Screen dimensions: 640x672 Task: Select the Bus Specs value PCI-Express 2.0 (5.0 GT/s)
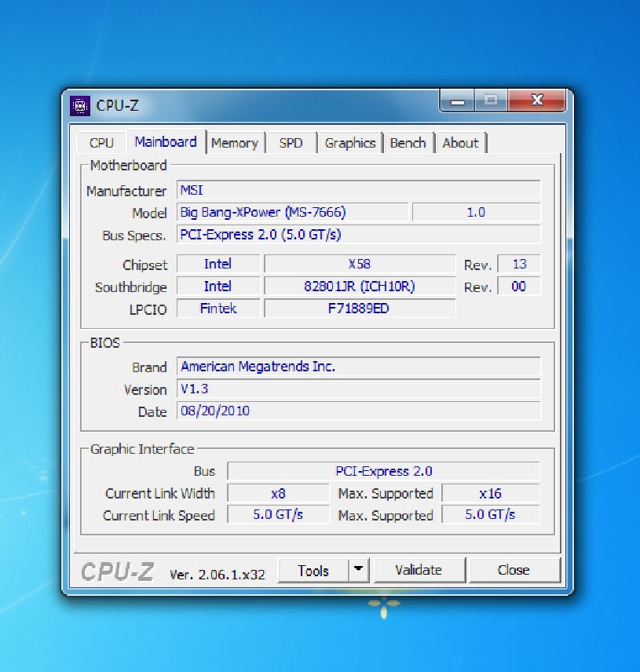359,235
